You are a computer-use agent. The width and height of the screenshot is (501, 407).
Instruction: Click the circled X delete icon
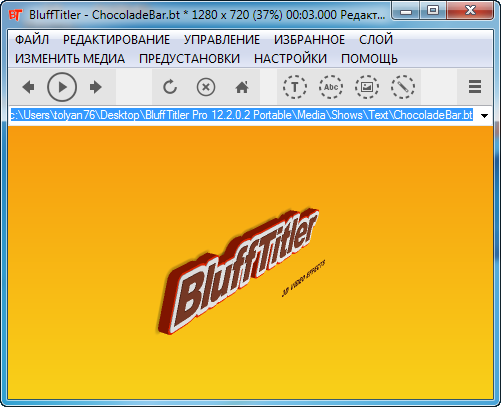pyautogui.click(x=206, y=87)
